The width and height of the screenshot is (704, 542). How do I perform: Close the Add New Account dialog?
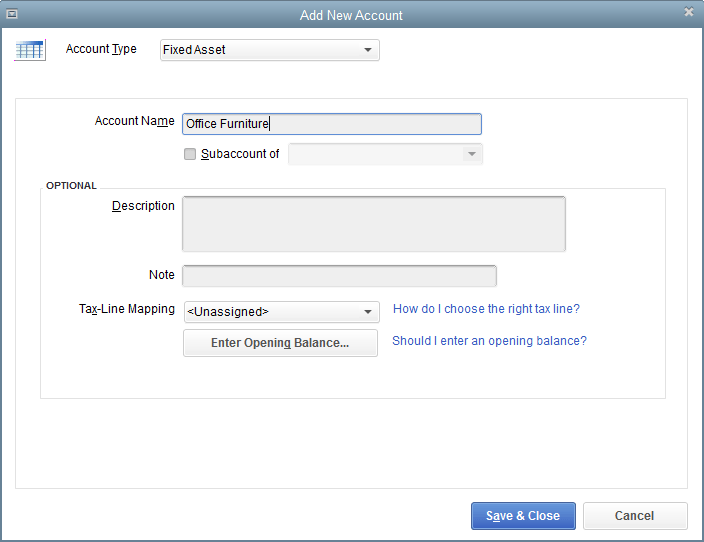coord(688,12)
